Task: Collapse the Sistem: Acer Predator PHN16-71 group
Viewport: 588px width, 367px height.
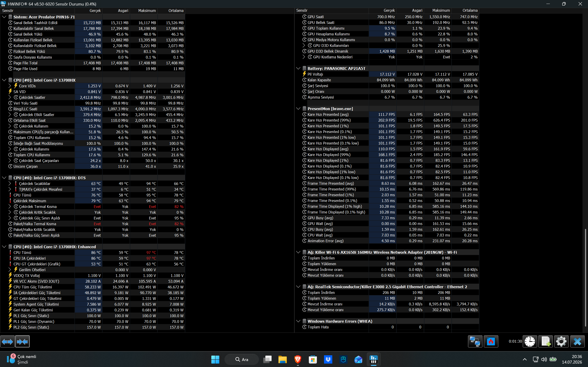Action: [4, 17]
